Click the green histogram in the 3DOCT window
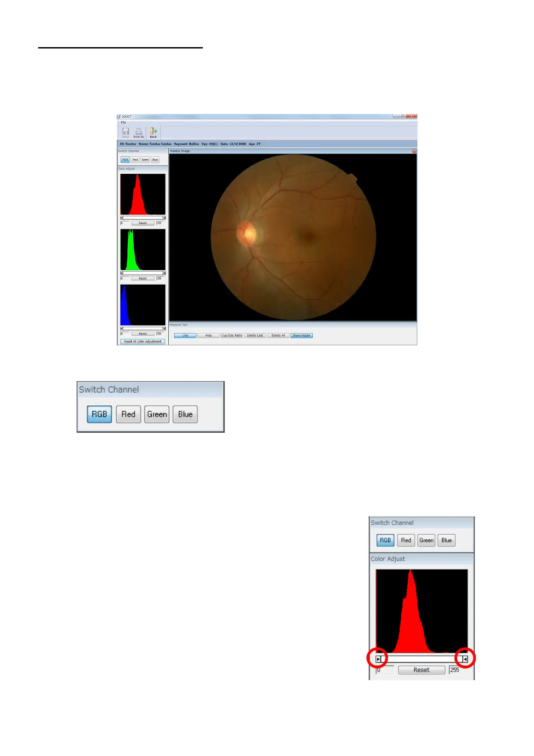Image resolution: width=534 pixels, height=756 pixels. [x=143, y=250]
